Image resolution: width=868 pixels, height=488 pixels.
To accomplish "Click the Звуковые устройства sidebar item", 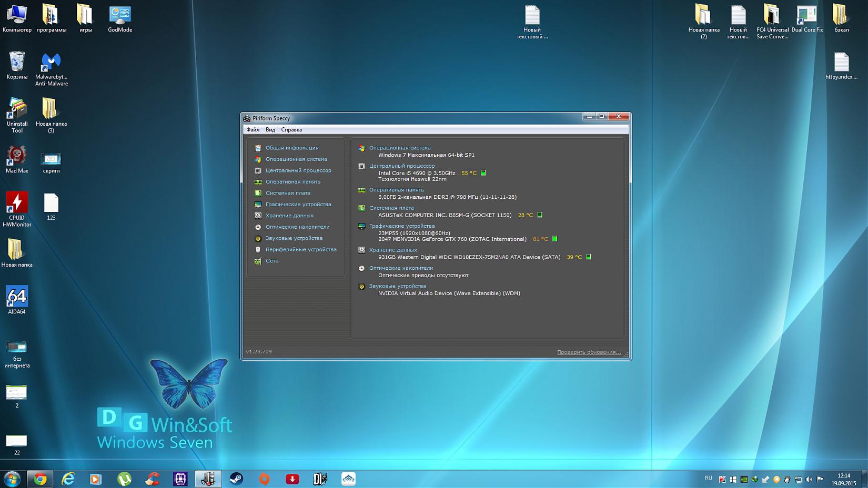I will pyautogui.click(x=294, y=238).
